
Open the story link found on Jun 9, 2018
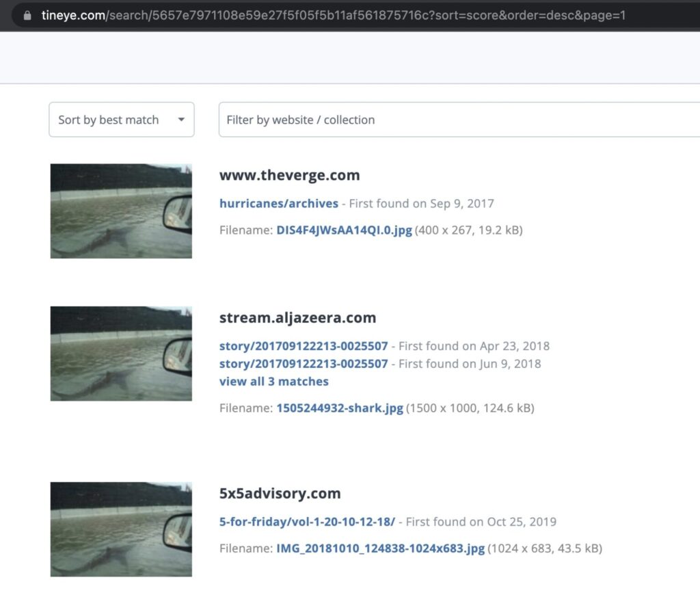point(303,364)
